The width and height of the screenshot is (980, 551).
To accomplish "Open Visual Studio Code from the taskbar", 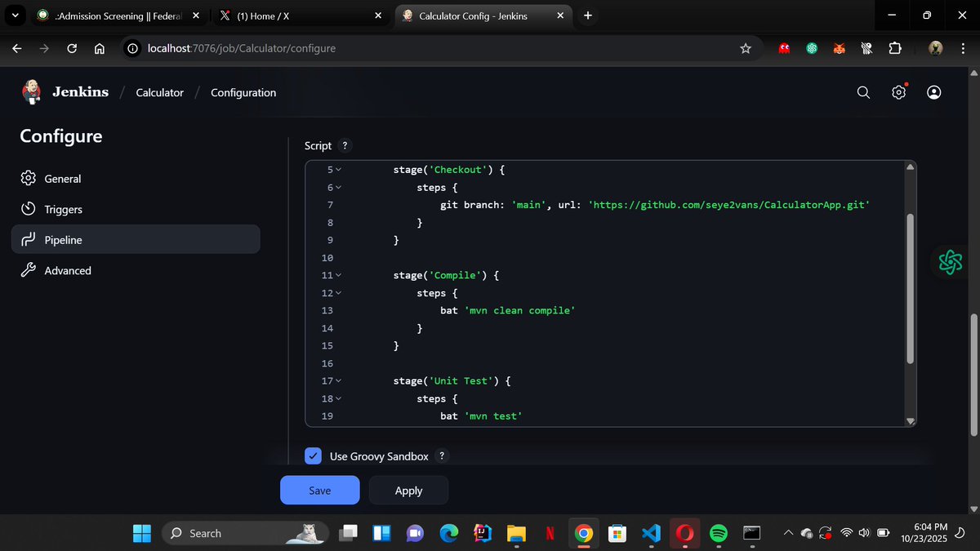I will [651, 533].
